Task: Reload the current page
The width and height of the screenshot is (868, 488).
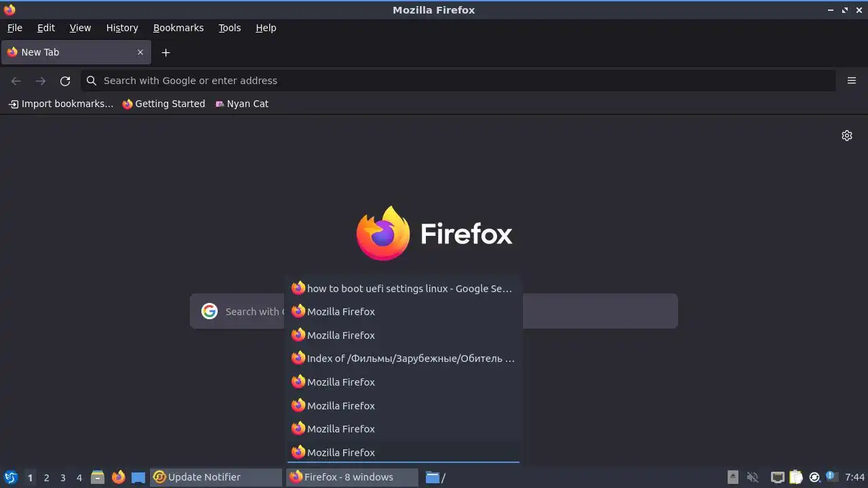Action: click(65, 81)
